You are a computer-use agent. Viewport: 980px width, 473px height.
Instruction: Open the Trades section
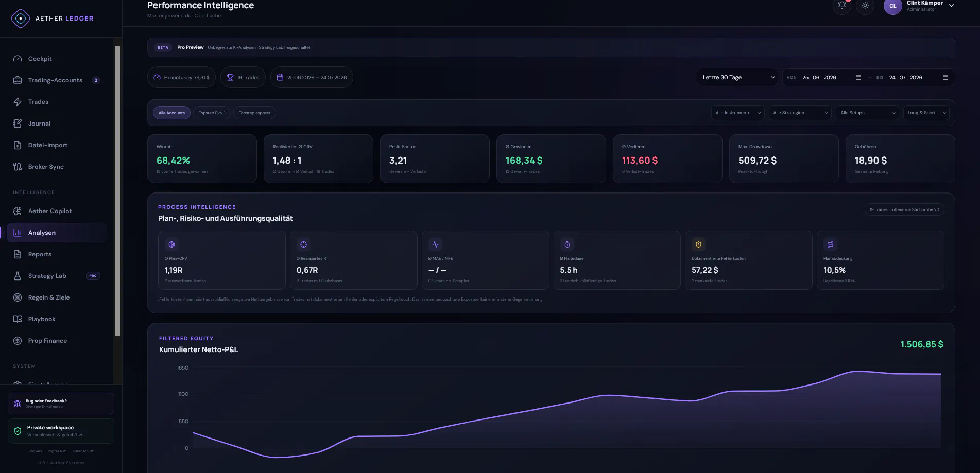tap(57, 102)
